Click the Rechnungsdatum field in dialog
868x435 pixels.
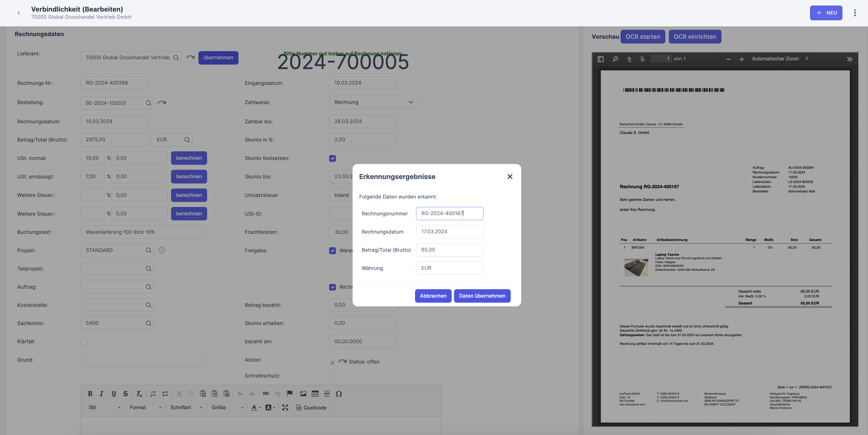pos(449,232)
